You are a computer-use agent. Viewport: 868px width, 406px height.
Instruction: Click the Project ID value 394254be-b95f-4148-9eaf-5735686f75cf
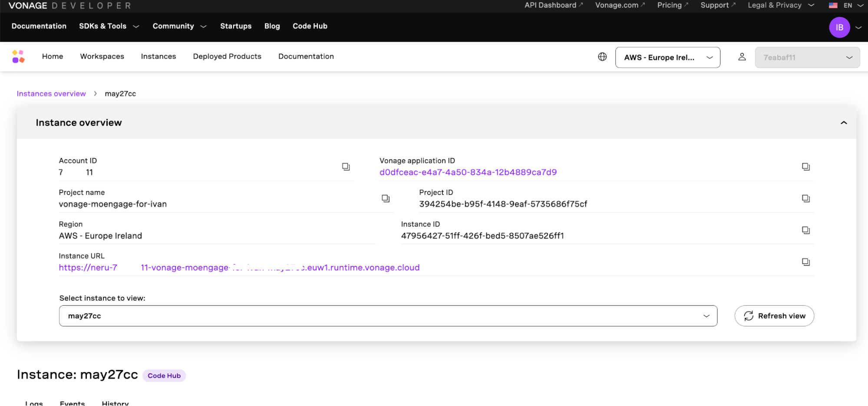point(503,204)
